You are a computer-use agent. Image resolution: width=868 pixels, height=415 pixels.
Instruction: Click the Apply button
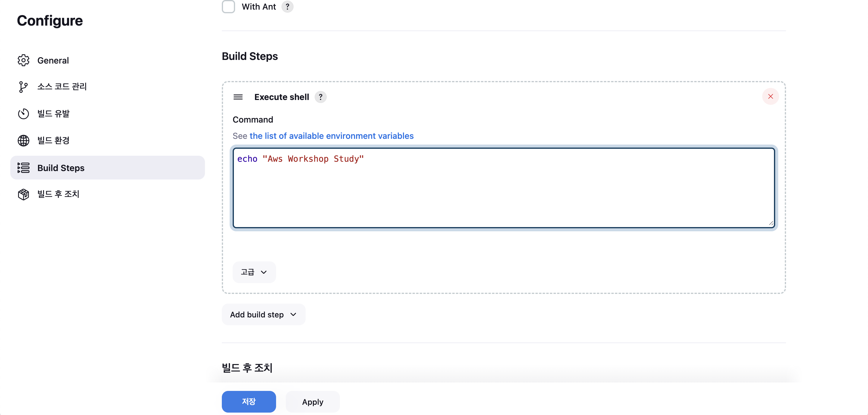click(312, 401)
